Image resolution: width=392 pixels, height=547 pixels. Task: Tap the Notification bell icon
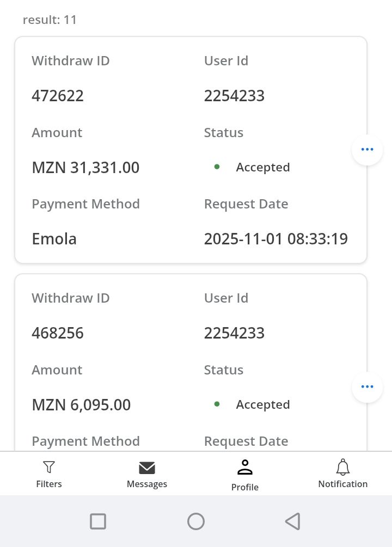coord(342,468)
